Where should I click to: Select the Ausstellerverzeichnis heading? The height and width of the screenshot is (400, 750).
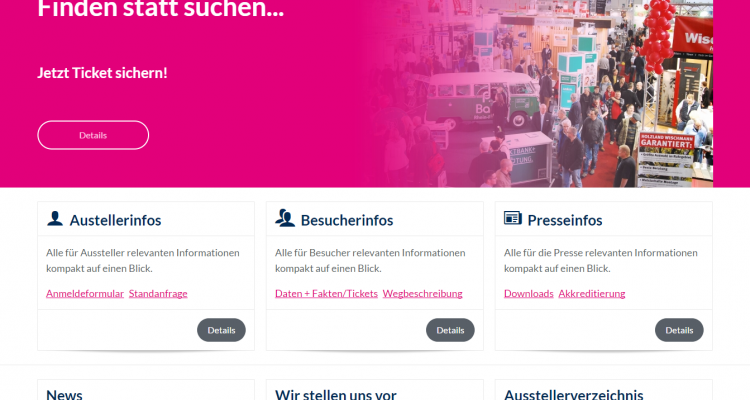click(574, 394)
